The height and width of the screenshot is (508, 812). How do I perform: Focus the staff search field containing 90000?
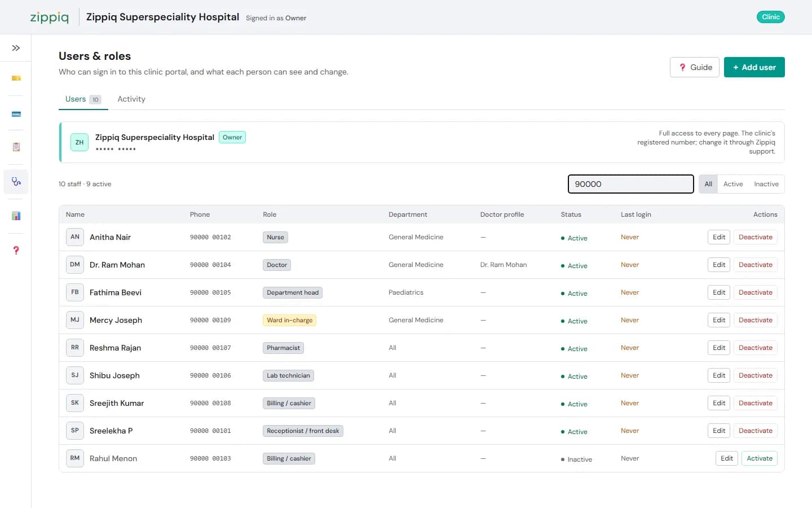630,184
